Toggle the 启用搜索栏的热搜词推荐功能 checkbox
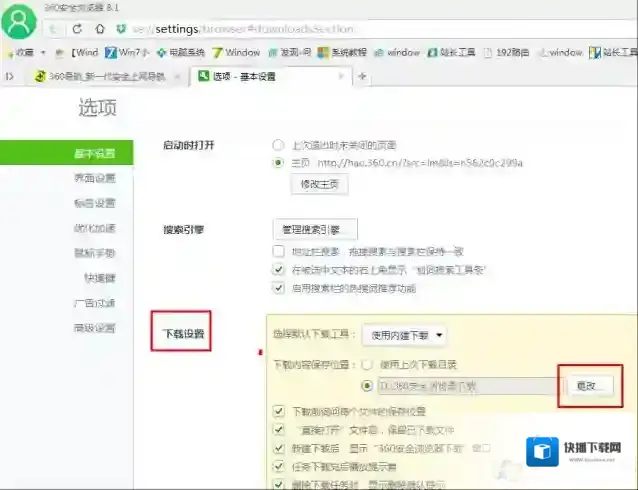This screenshot has width=638, height=490. tap(278, 288)
